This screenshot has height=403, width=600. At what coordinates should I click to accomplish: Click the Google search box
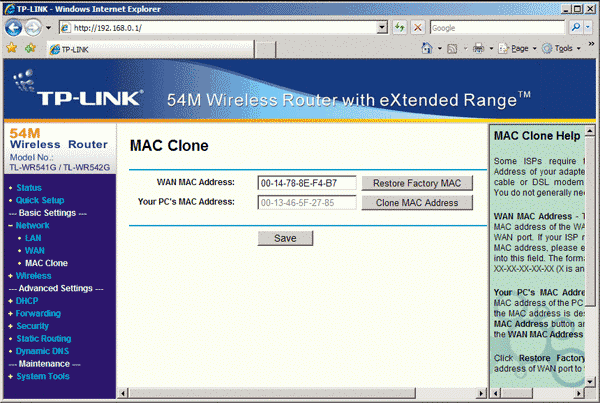coord(497,28)
